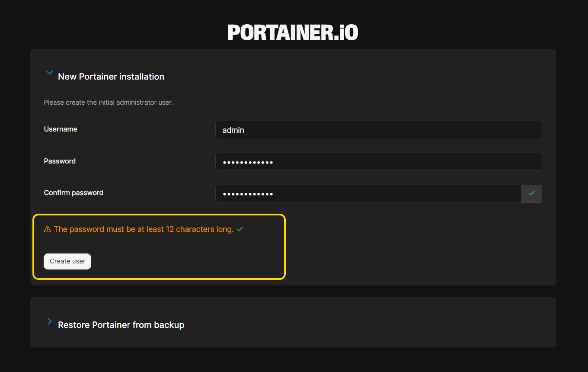588x372 pixels.
Task: Click the New Portainer installation heading
Action: tap(111, 77)
